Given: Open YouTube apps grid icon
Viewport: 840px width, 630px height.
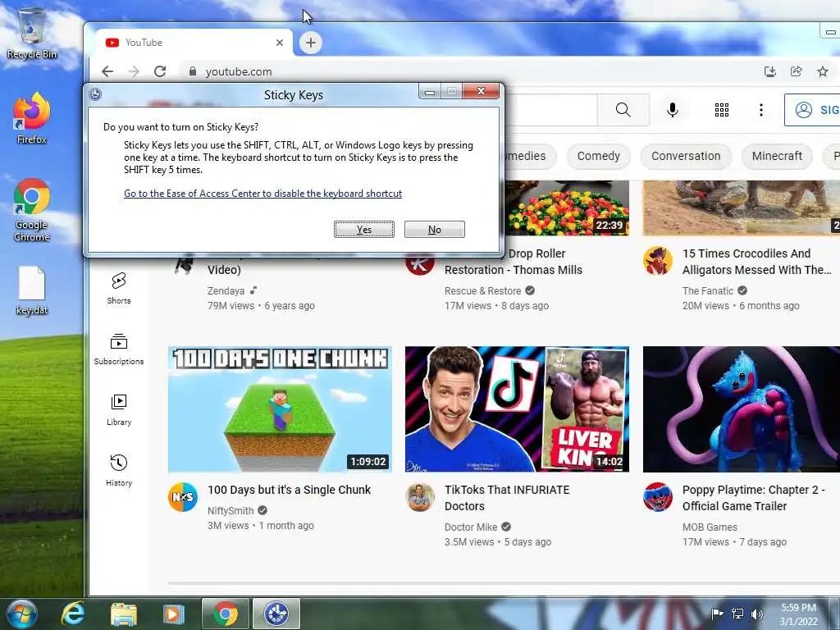Looking at the screenshot, I should [x=722, y=110].
